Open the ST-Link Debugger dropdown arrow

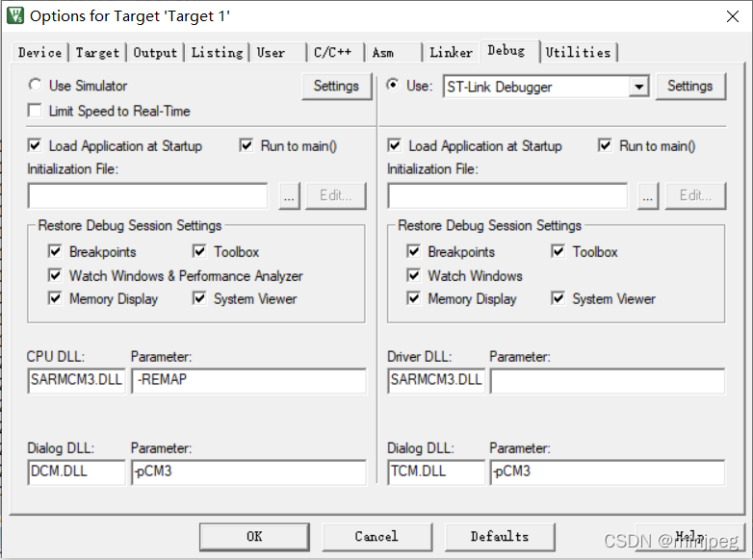(x=638, y=87)
